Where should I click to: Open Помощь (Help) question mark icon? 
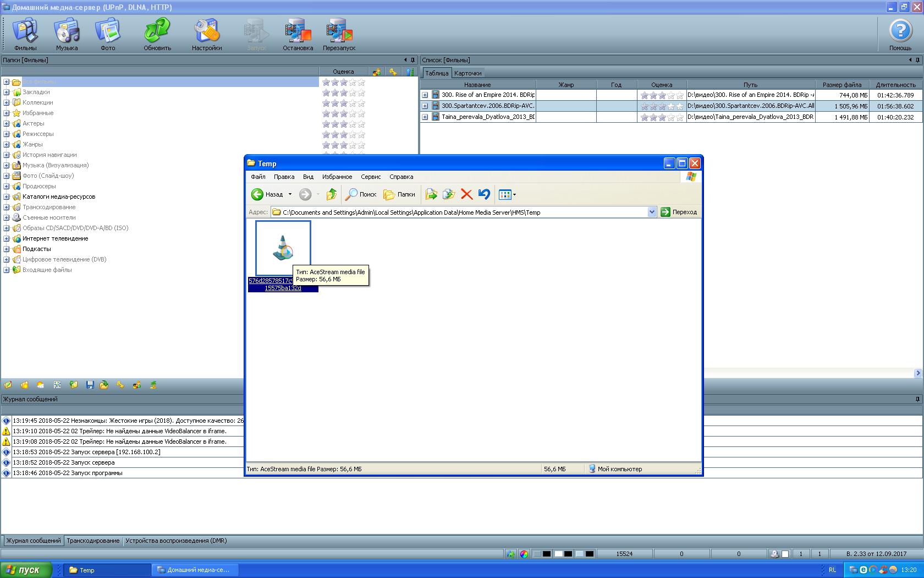coord(900,33)
